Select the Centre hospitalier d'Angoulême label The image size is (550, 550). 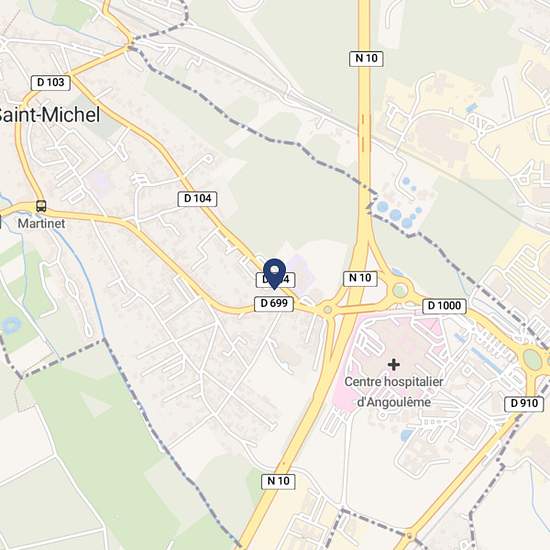click(394, 391)
